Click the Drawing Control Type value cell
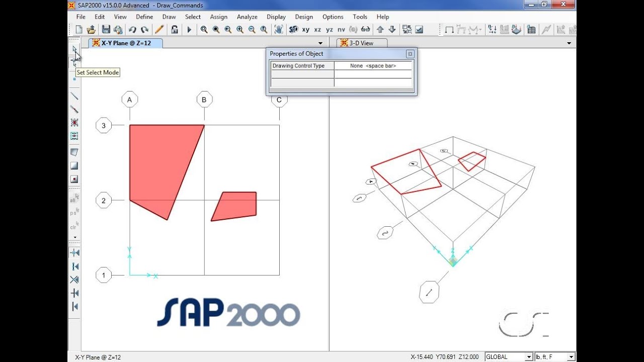Image resolution: width=644 pixels, height=362 pixels. pyautogui.click(x=373, y=66)
